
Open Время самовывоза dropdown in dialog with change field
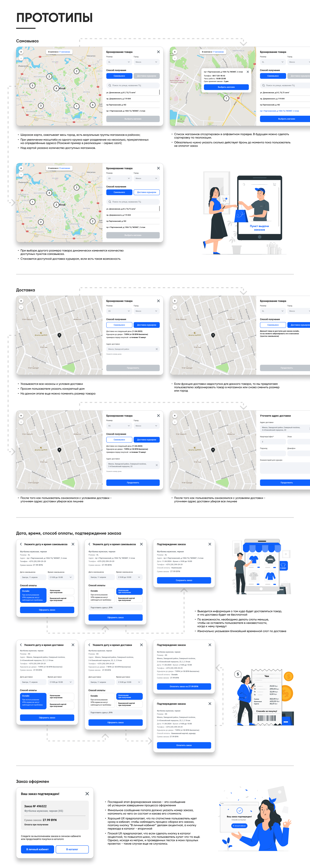pos(129,577)
